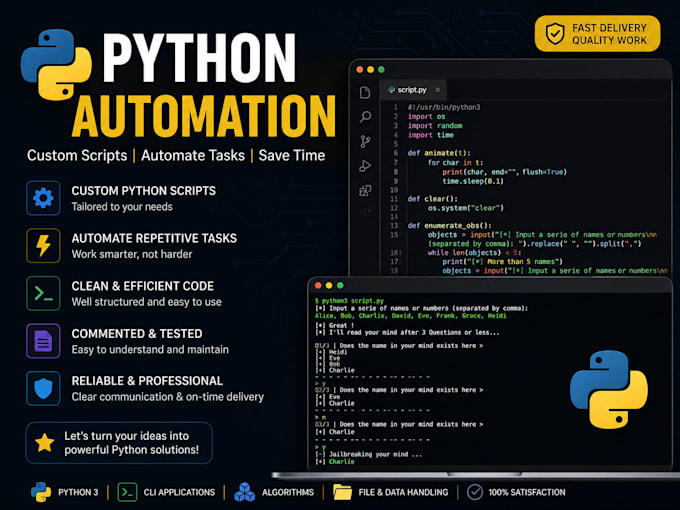Click the "PYTHON 3" footer label

(x=78, y=492)
